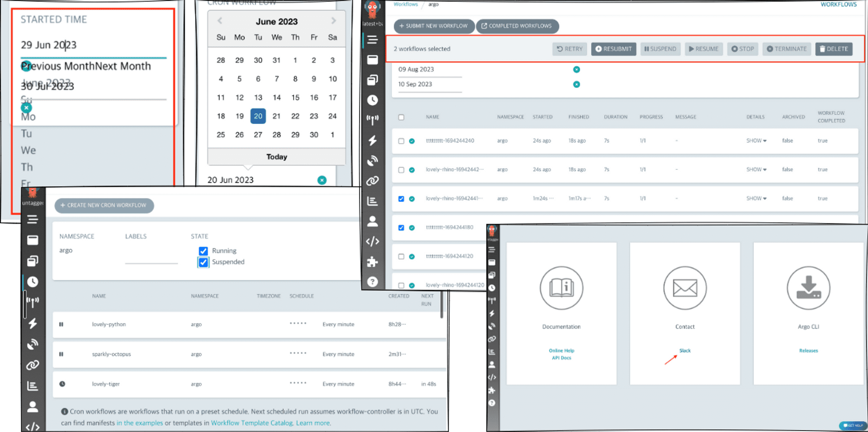This screenshot has width=868, height=432.
Task: Uncheck the Running state filter
Action: (203, 251)
